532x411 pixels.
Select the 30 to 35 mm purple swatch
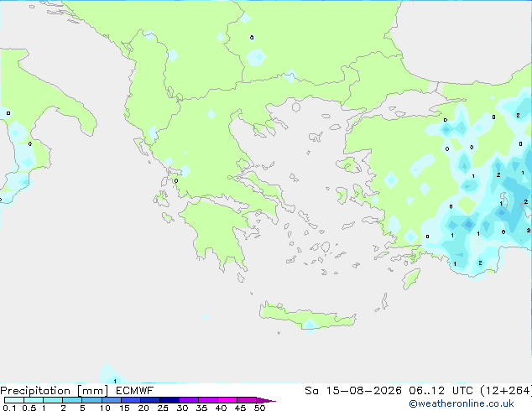[188, 400]
